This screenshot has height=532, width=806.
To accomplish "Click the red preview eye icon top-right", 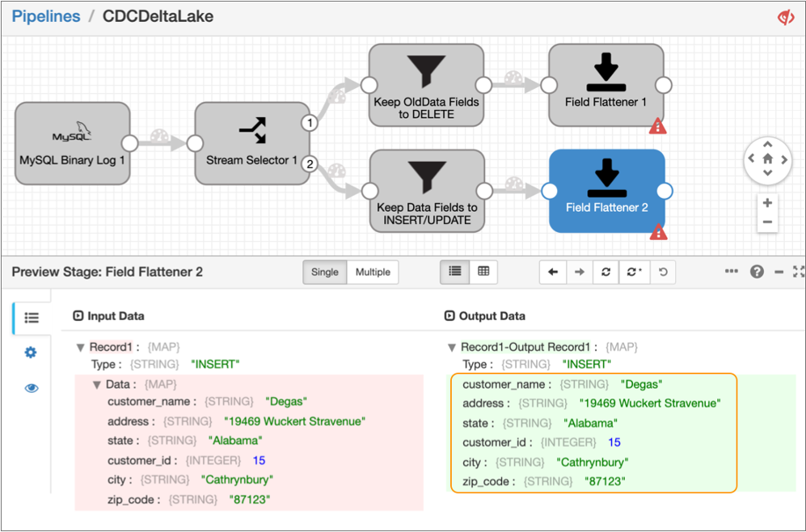I will pyautogui.click(x=786, y=17).
